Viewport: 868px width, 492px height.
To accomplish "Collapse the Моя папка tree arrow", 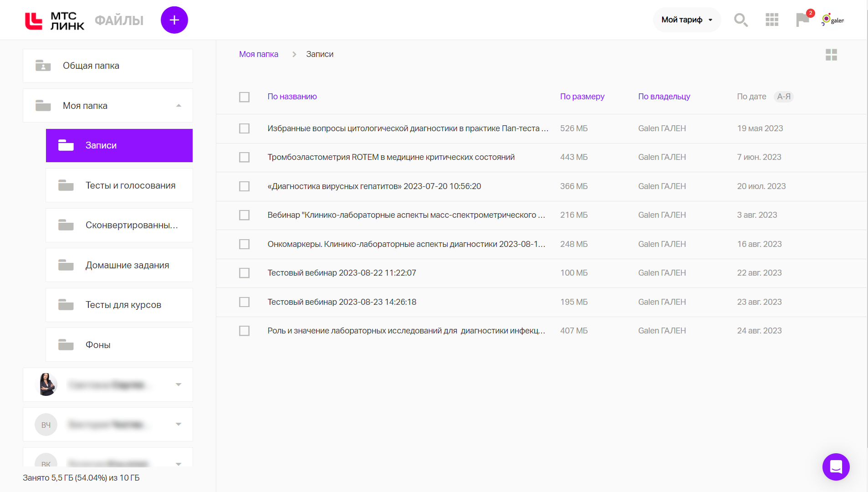I will pyautogui.click(x=179, y=106).
